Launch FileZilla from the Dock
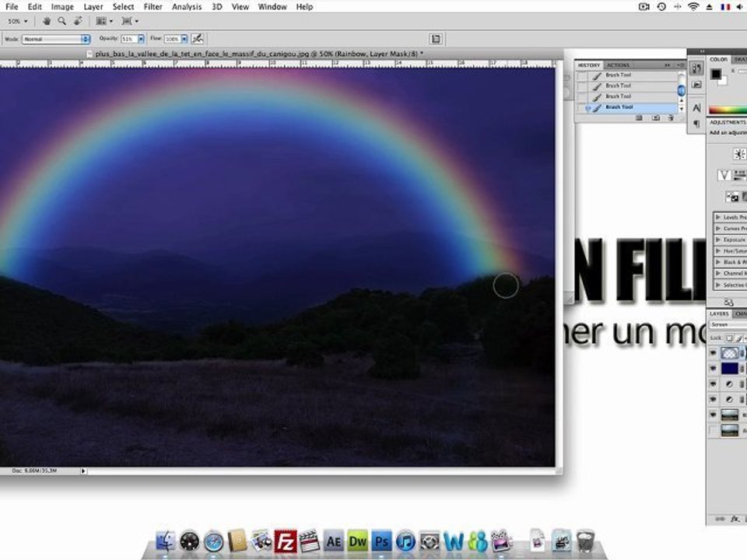This screenshot has width=747, height=560. coord(286,541)
